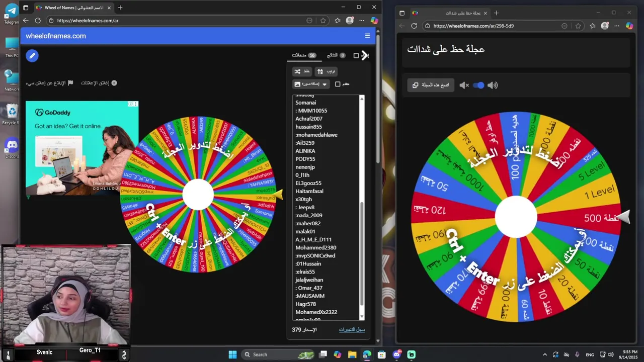Viewport: 644px width, 362px height.
Task: Add the left page to favorites
Action: coord(323,21)
